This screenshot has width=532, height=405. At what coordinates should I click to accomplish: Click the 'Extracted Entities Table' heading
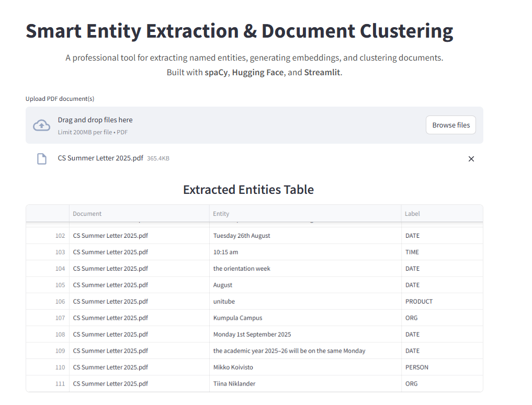(x=248, y=190)
